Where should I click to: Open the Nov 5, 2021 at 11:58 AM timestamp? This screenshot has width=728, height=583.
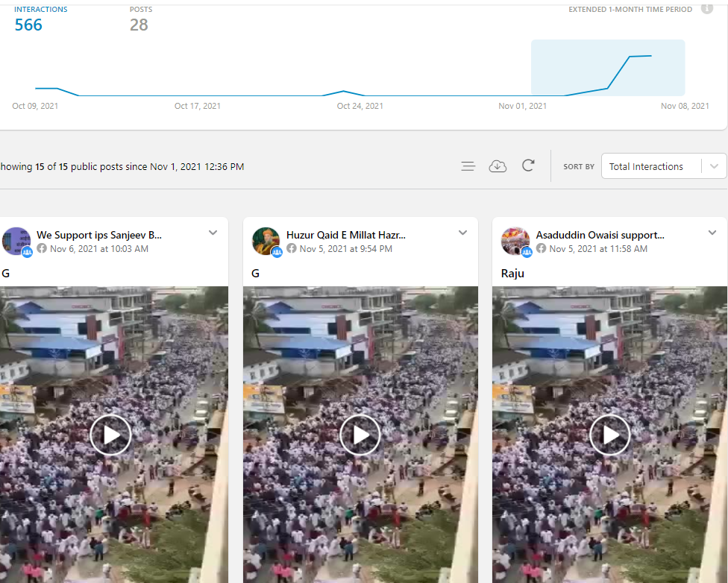[x=598, y=249]
